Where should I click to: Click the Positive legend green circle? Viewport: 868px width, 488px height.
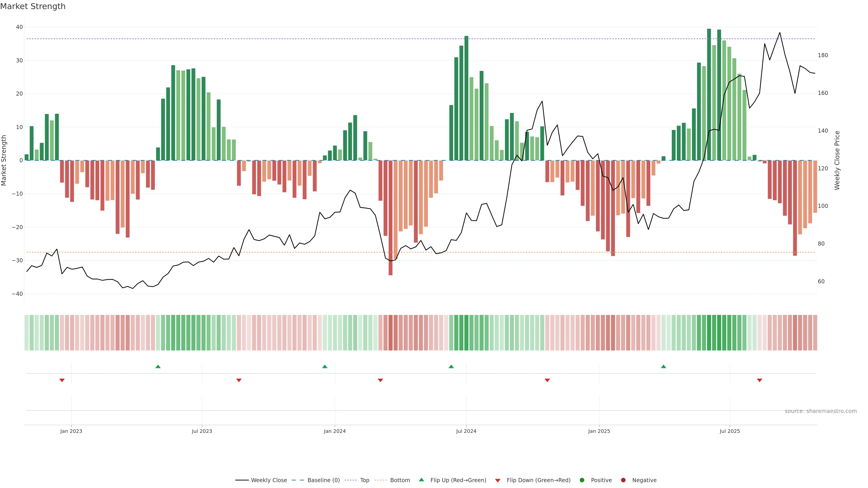coord(582,480)
